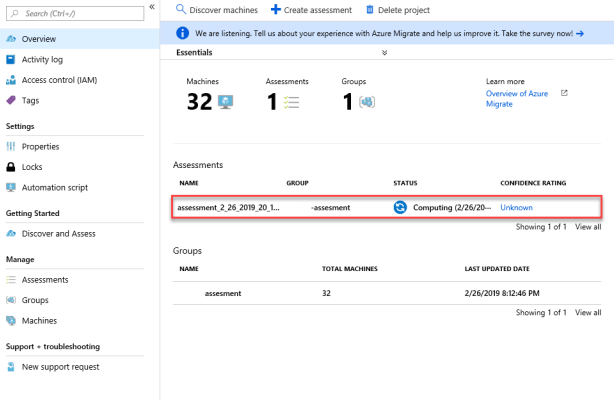Click the Automation script icon
The image size is (614, 400).
click(x=11, y=187)
